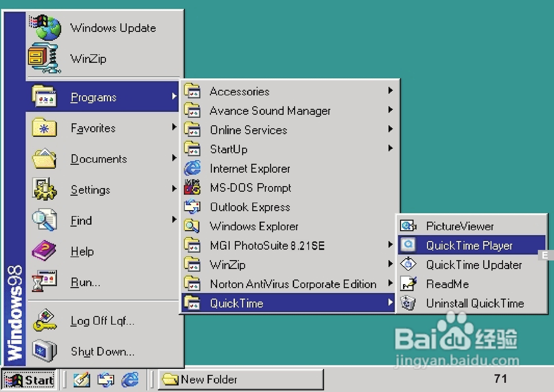Expand the Documents submenu arrow
Image resolution: width=554 pixels, height=392 pixels.
174,158
